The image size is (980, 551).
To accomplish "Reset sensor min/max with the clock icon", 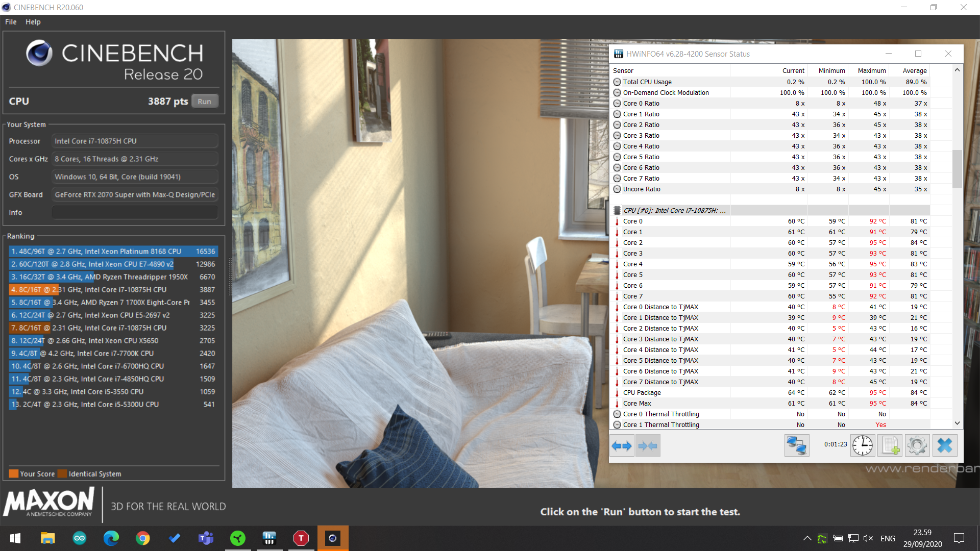I will pyautogui.click(x=862, y=445).
